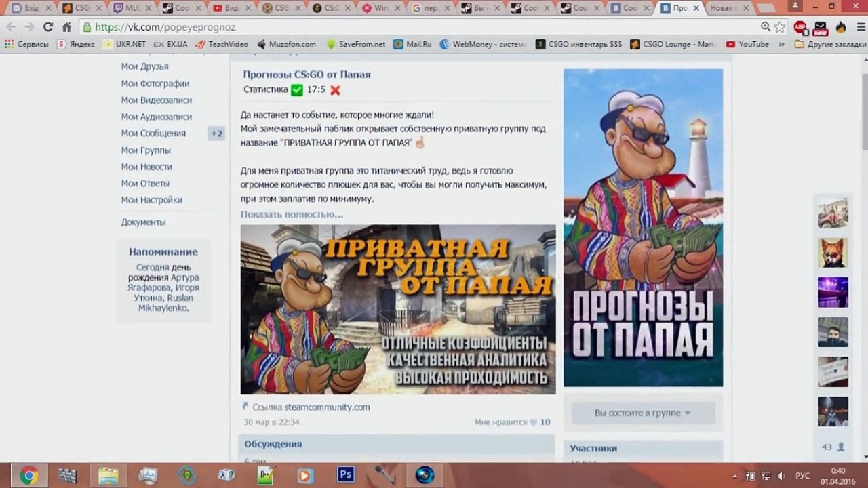The width and height of the screenshot is (868, 488).
Task: Focus the address bar with vk.com/popeyeprognoz
Action: (420, 27)
